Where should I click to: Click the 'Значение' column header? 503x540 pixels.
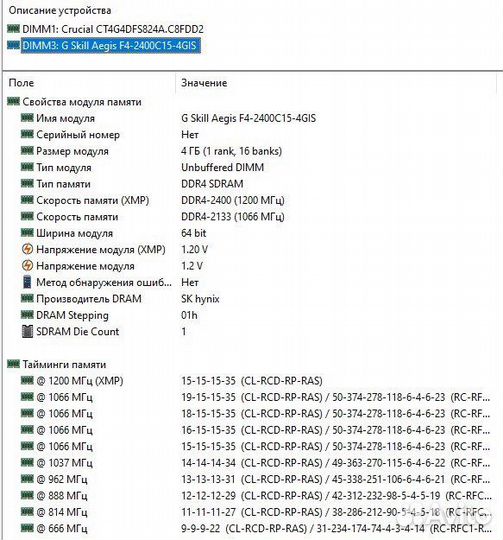point(204,83)
